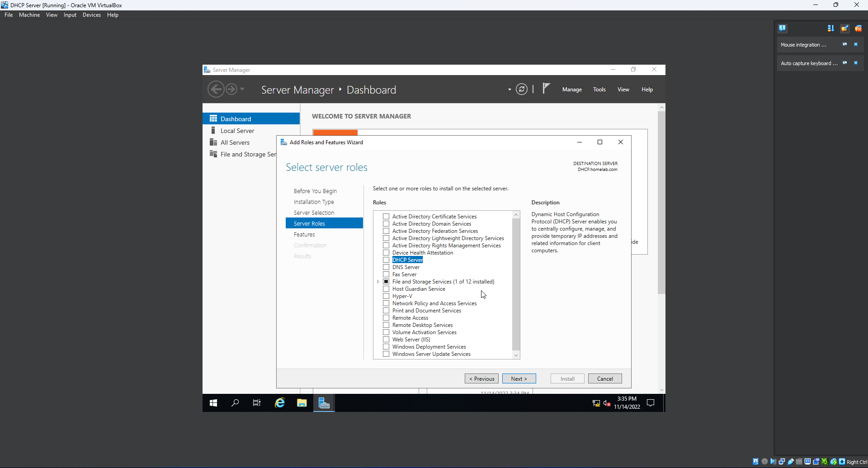
Task: Open Task View on the taskbar
Action: coord(257,403)
